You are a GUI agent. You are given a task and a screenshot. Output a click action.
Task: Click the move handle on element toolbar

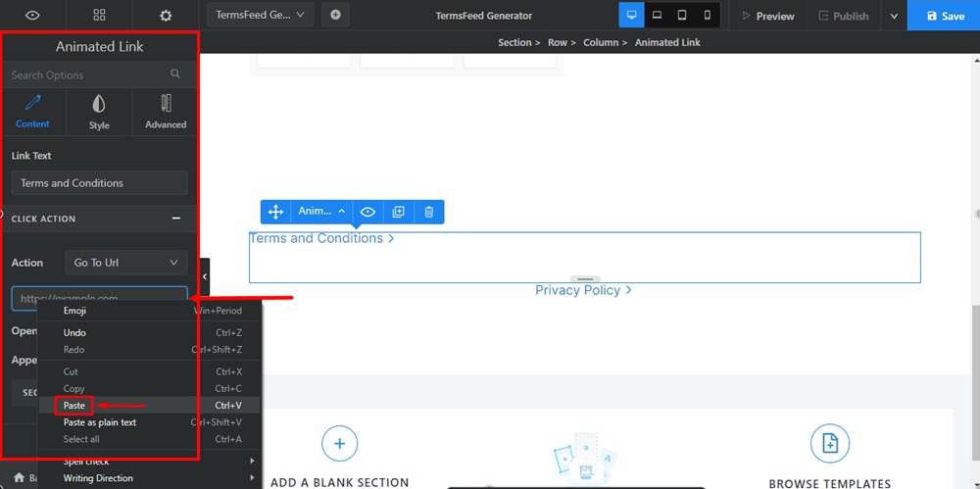(275, 212)
